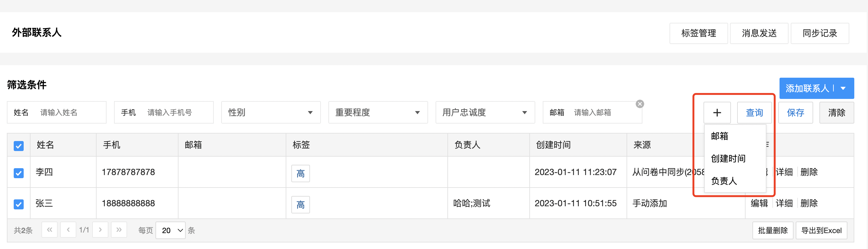The width and height of the screenshot is (868, 249).
Task: Click the 高 tag in 张三's row
Action: (x=300, y=204)
